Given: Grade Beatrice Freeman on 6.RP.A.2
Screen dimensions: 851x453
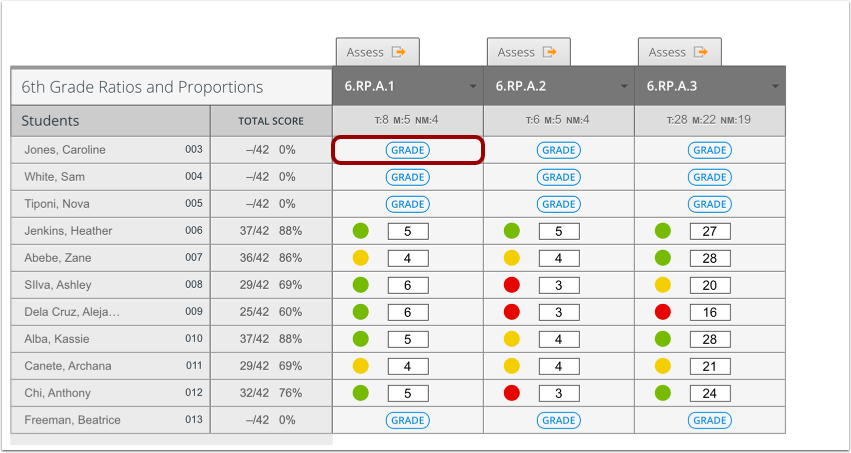Looking at the screenshot, I should (558, 420).
